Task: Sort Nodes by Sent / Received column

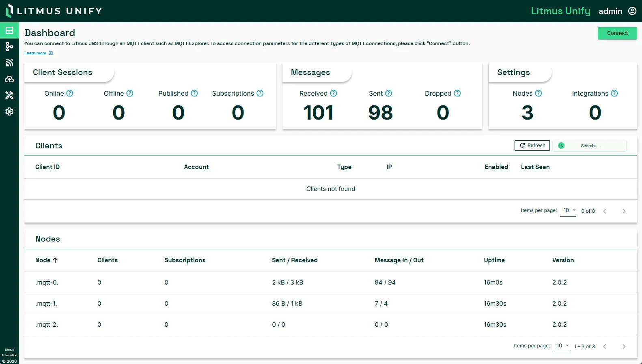Action: [x=295, y=260]
